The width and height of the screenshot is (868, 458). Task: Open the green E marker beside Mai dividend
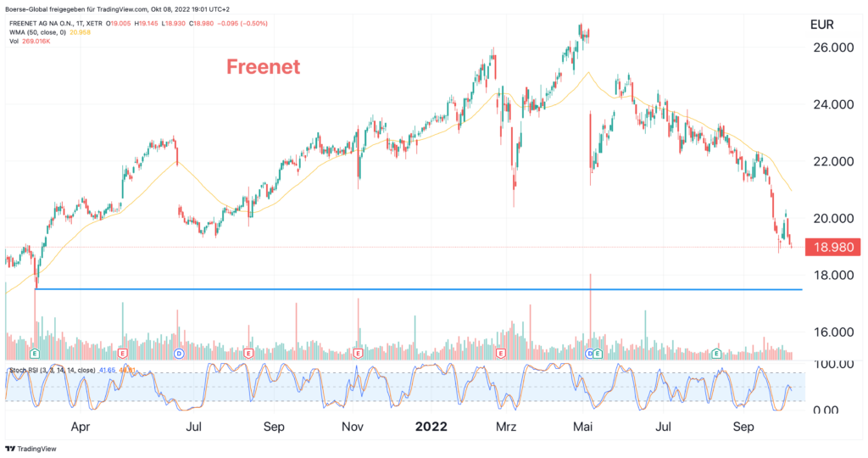point(598,354)
